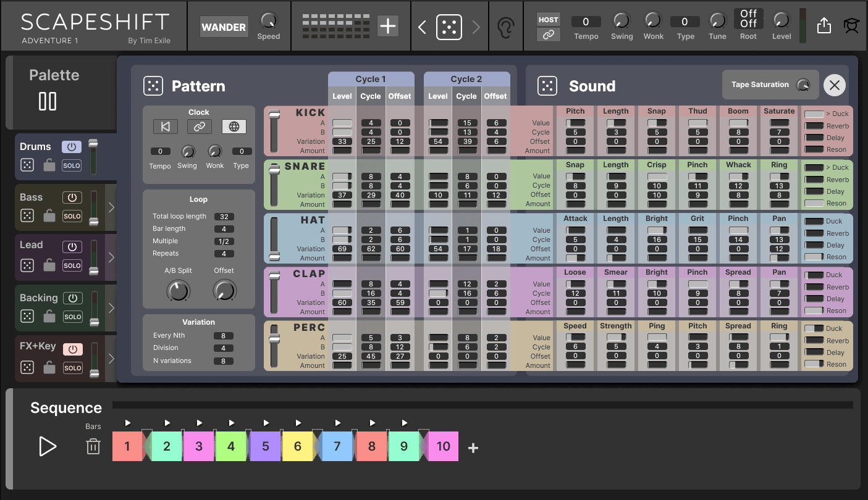
Task: Click the trash icon in Sequence
Action: tap(93, 446)
